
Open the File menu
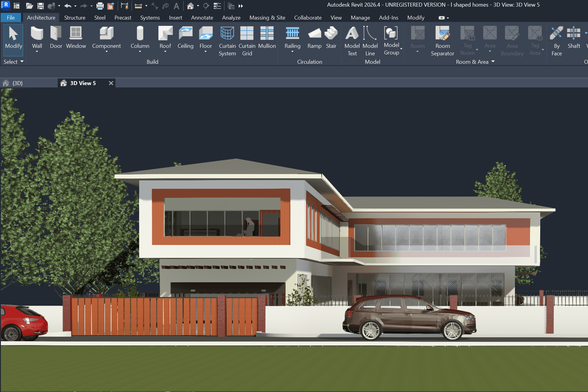pos(11,18)
